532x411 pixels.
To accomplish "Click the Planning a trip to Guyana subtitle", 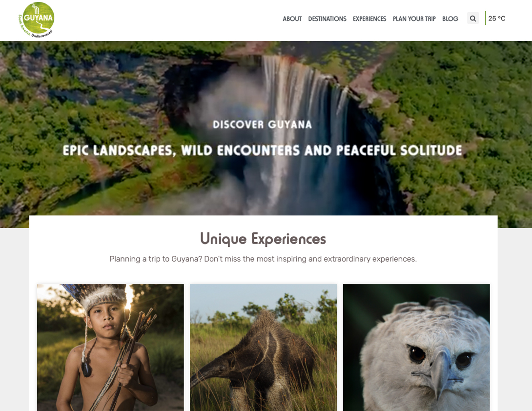I will [263, 259].
